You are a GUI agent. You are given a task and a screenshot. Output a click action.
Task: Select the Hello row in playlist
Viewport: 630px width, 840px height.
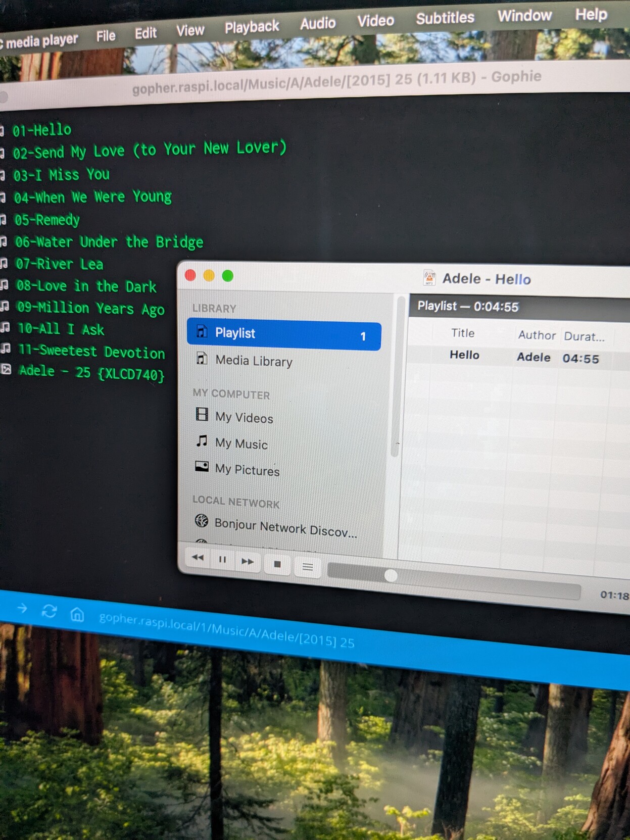point(518,357)
